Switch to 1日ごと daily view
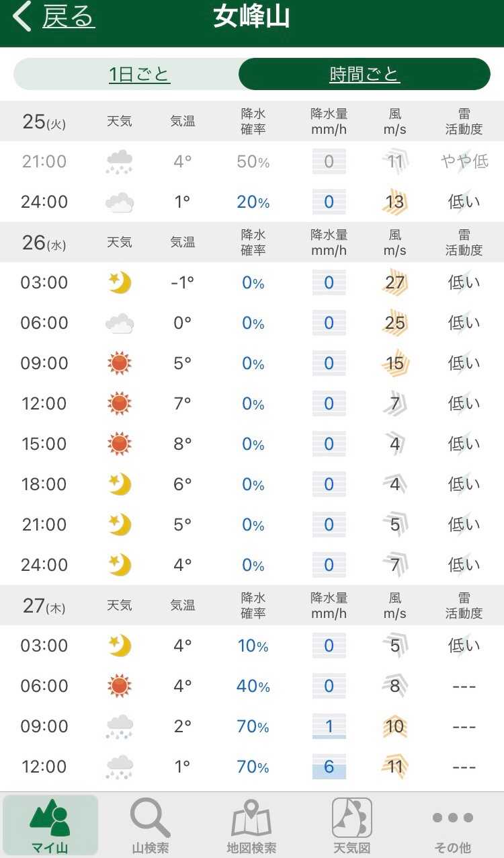The height and width of the screenshot is (858, 504). click(x=140, y=74)
